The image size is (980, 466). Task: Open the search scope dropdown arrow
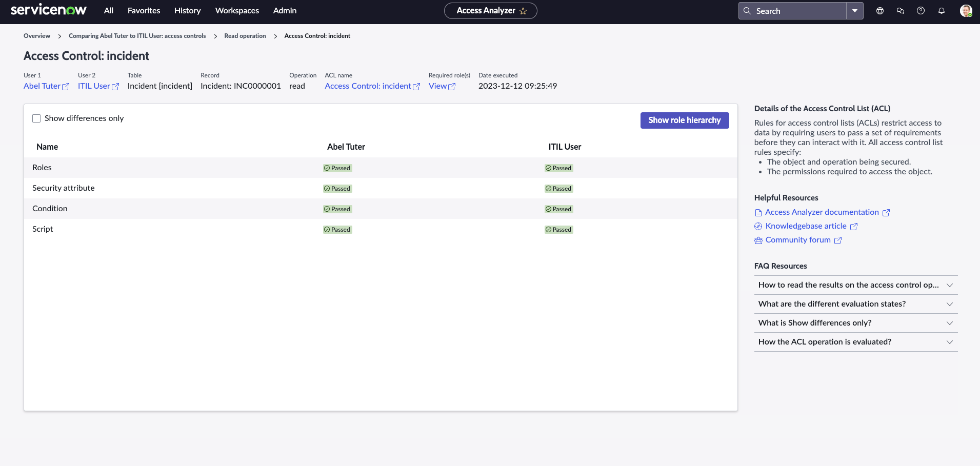pos(855,11)
